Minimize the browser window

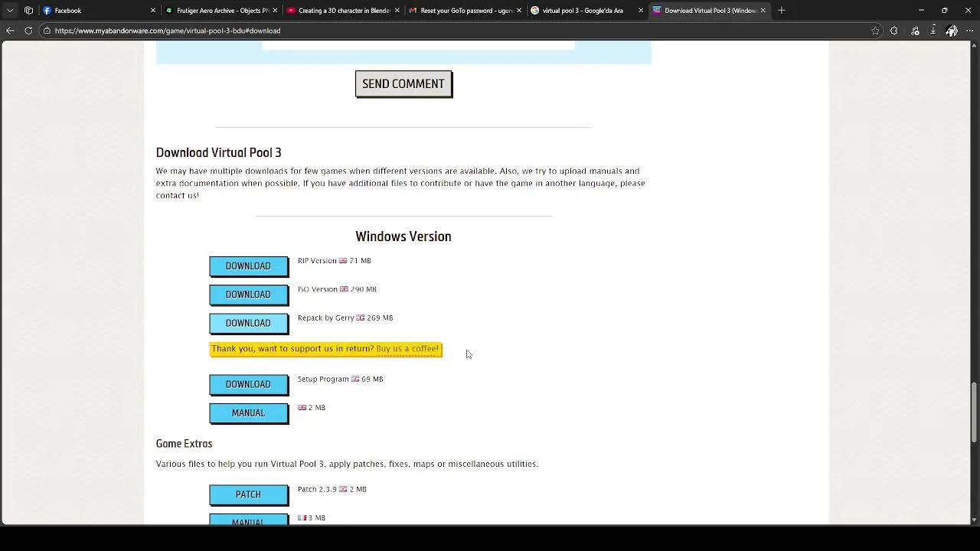click(x=921, y=10)
